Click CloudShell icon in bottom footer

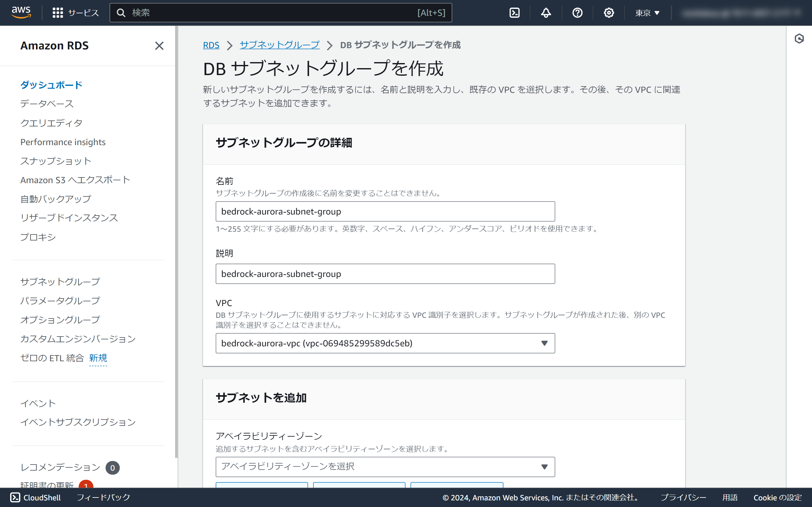(x=15, y=497)
